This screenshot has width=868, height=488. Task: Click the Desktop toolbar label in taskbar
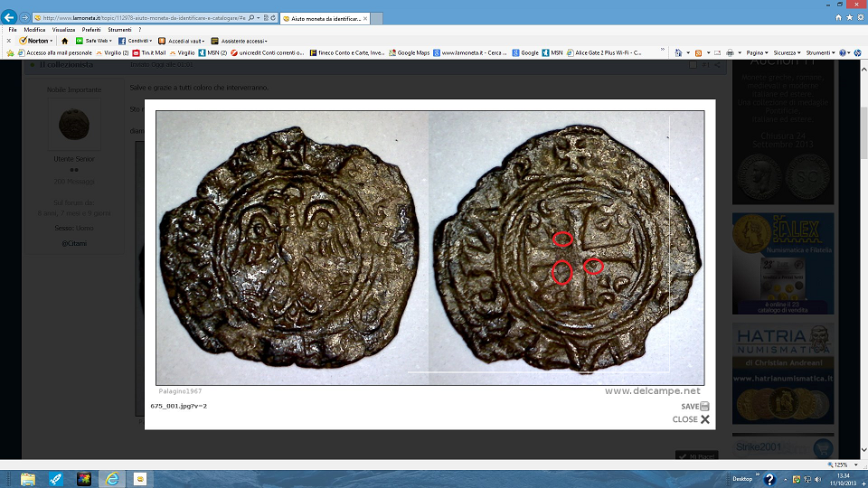pos(742,479)
